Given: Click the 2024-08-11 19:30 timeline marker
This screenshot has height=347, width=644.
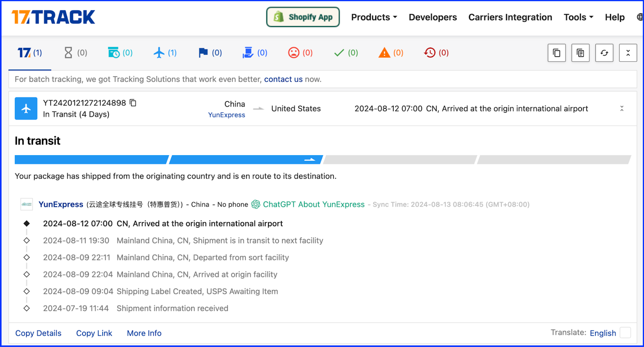Looking at the screenshot, I should (x=27, y=240).
